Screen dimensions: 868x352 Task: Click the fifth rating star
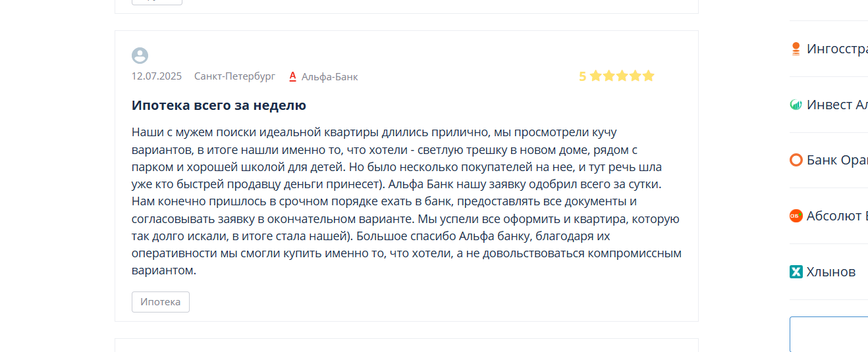click(x=649, y=76)
